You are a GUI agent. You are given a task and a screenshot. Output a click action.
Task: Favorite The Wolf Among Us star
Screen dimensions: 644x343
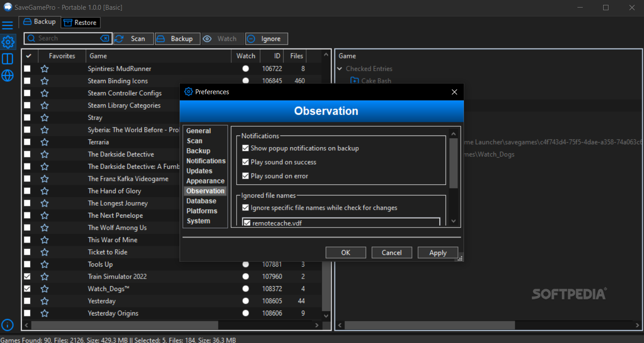point(44,227)
